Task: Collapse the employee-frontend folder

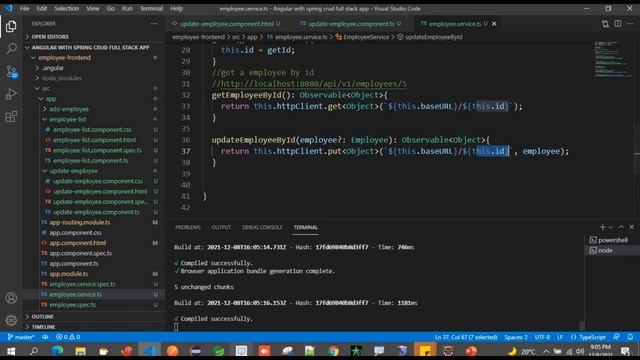Action: coord(64,58)
